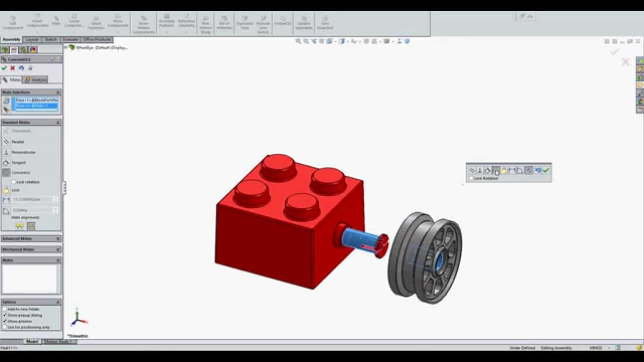This screenshot has width=644, height=362.
Task: Collapse the Mate Selections section
Action: pyautogui.click(x=58, y=93)
